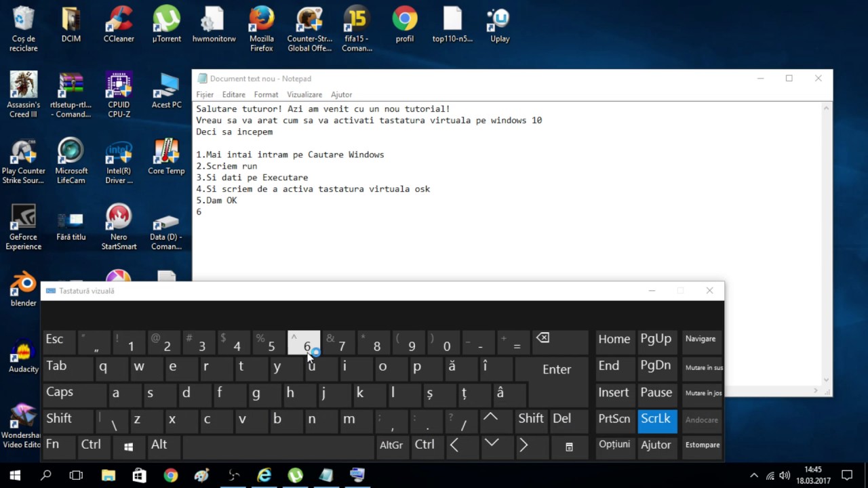Screen dimensions: 868x488
Task: Click the Tab key on virtual keyboard
Action: [68, 369]
